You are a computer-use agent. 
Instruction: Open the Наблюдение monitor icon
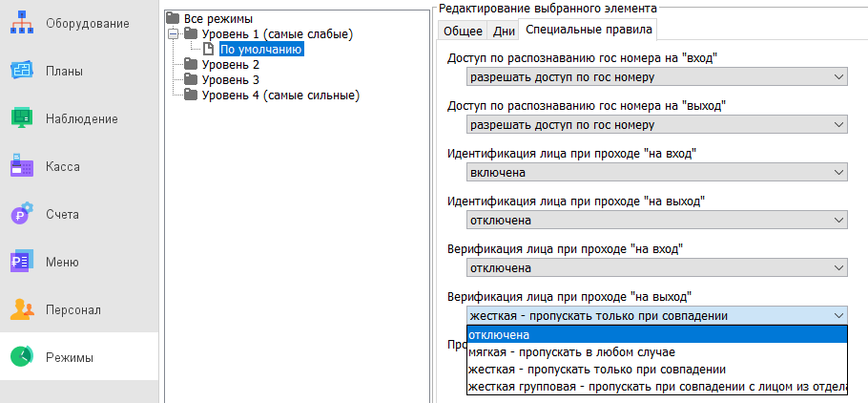(22, 118)
